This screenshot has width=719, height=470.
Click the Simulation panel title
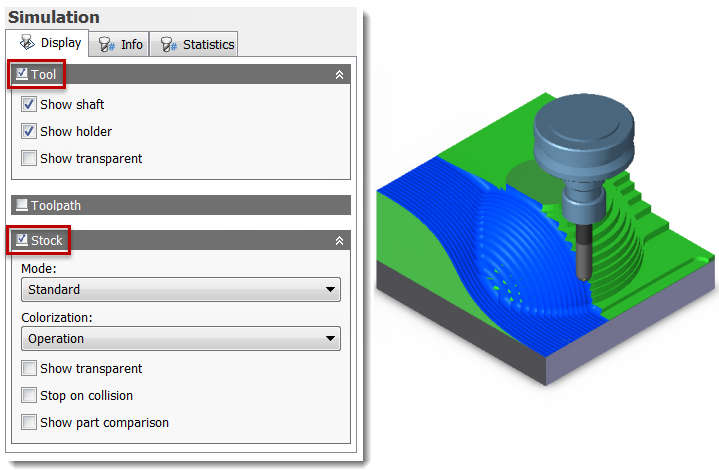[x=54, y=17]
